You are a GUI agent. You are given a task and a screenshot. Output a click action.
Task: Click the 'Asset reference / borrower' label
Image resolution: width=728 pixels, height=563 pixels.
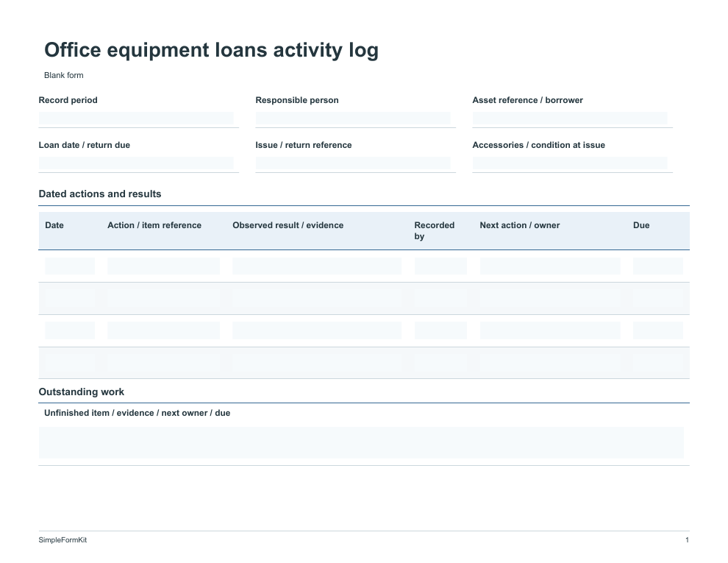pos(527,100)
